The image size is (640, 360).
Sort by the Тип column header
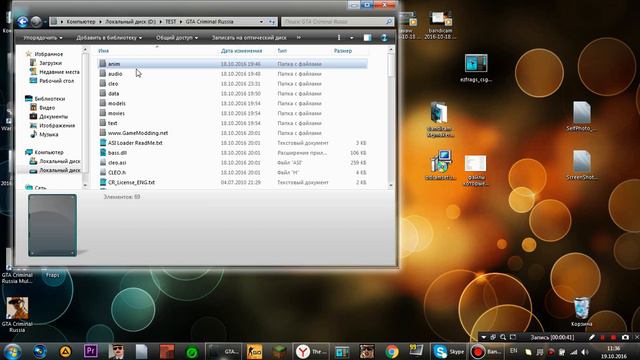[x=282, y=51]
